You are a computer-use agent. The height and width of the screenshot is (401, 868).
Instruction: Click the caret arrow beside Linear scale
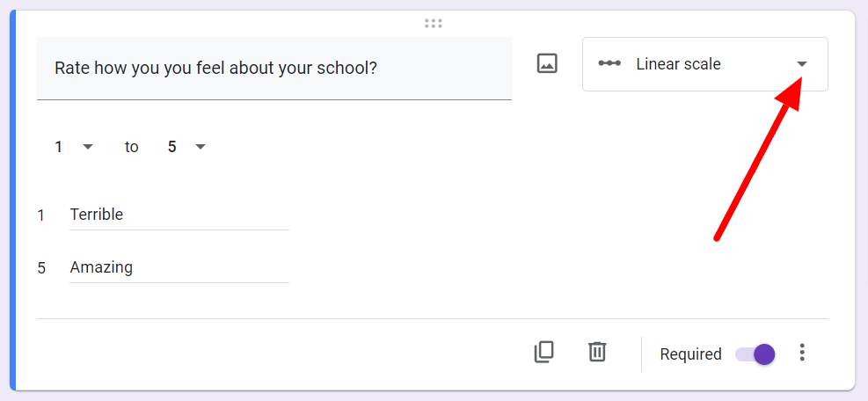pos(801,64)
